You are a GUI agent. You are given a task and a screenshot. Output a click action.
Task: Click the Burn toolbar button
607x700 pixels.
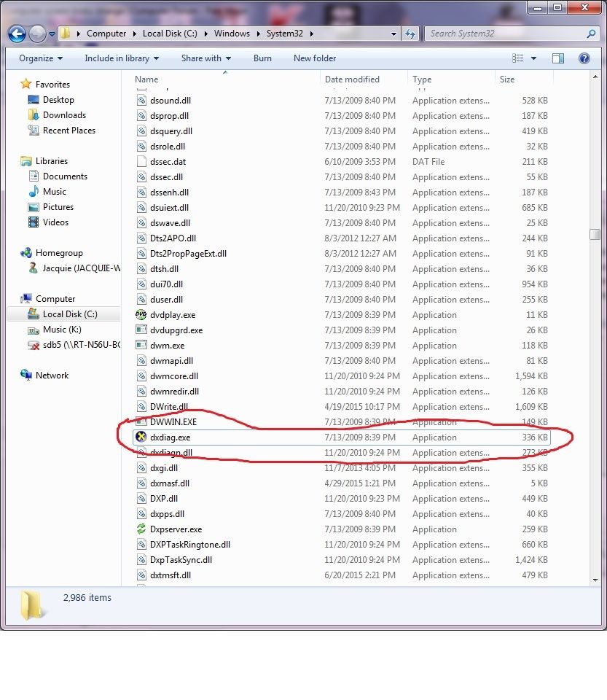pyautogui.click(x=262, y=58)
